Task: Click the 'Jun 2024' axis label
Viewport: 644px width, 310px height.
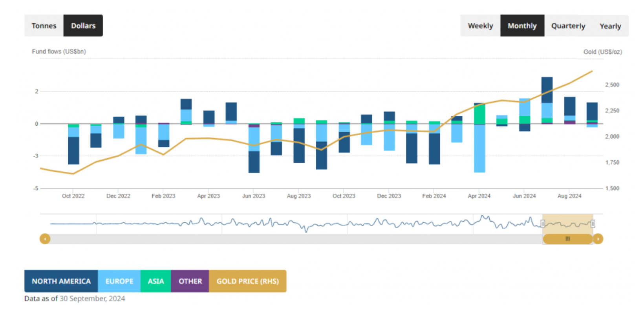Action: click(524, 196)
